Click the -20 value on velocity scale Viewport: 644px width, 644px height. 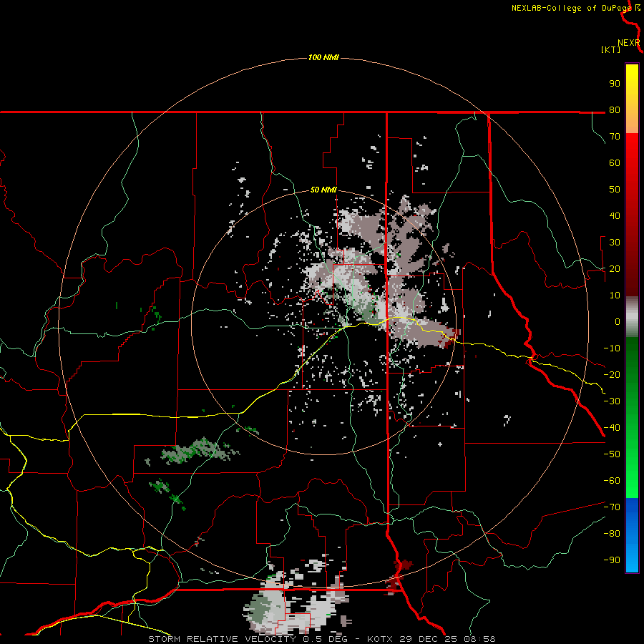612,374
